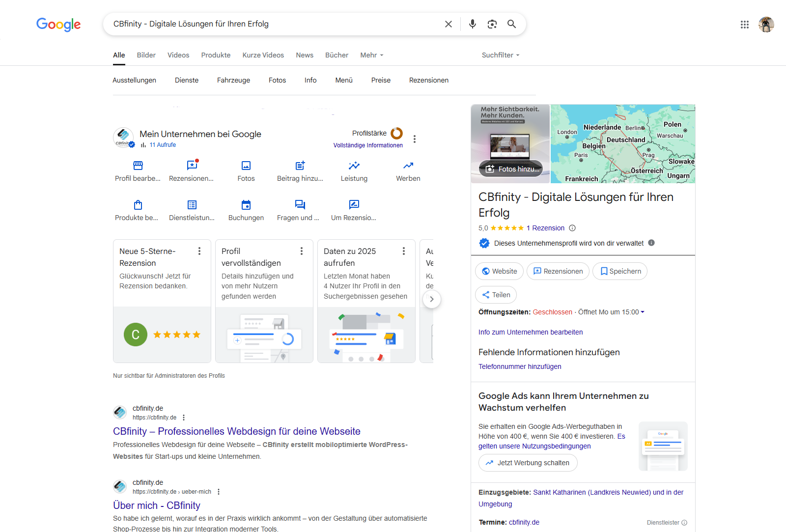Open 'Produkte bearbeiten' bag icon
Viewport: 786px width, 532px height.
(138, 205)
